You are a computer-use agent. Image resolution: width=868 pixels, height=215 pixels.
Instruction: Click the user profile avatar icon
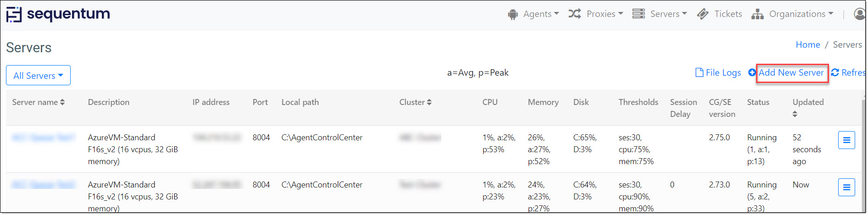click(x=859, y=14)
